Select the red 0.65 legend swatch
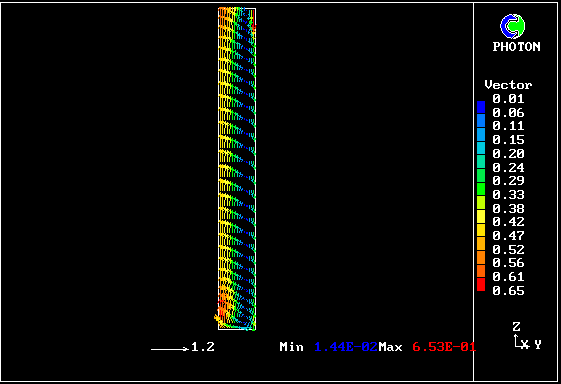The image size is (561, 384). click(x=481, y=284)
